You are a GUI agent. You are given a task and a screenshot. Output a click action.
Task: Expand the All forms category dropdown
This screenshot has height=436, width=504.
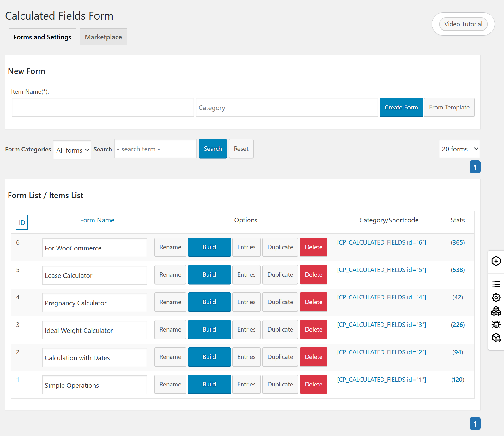pyautogui.click(x=72, y=150)
